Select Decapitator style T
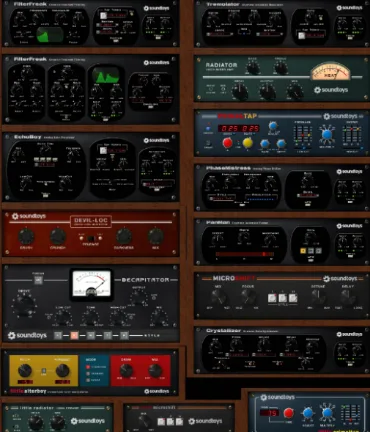Viewport: 370px width, 432px height. pos(107,335)
